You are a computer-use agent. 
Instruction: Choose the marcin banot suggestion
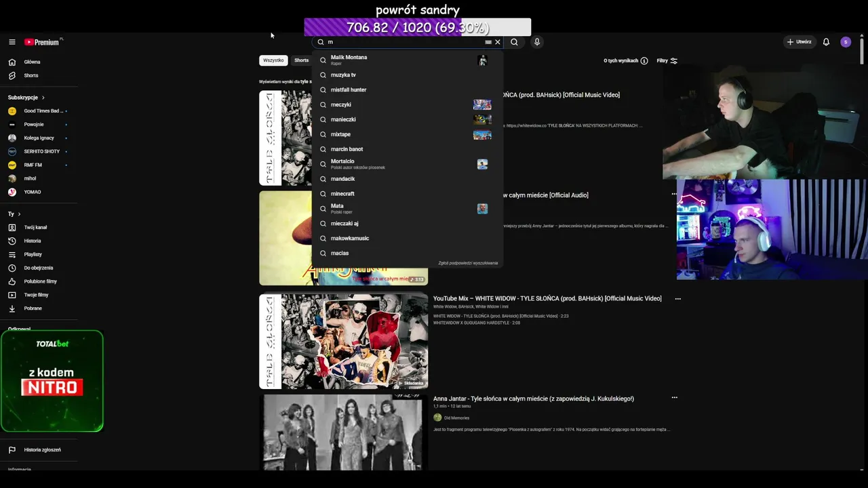click(x=408, y=149)
